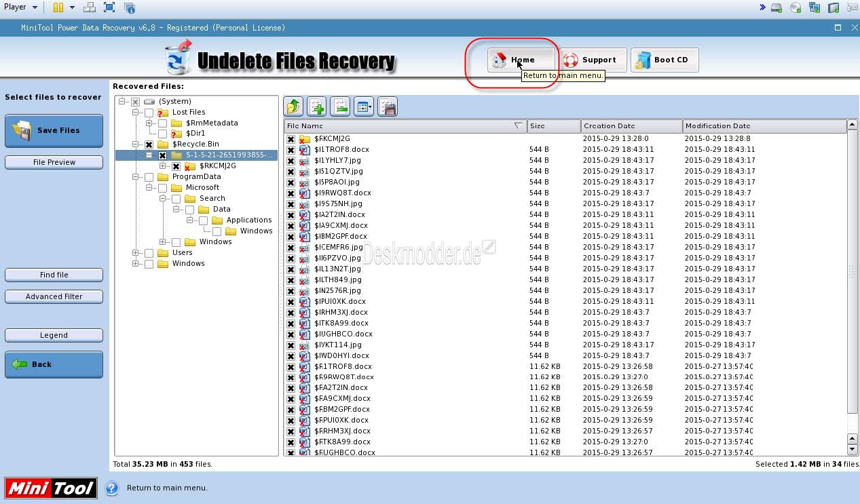Click the Back button
Screen dimensions: 860x504
point(54,364)
